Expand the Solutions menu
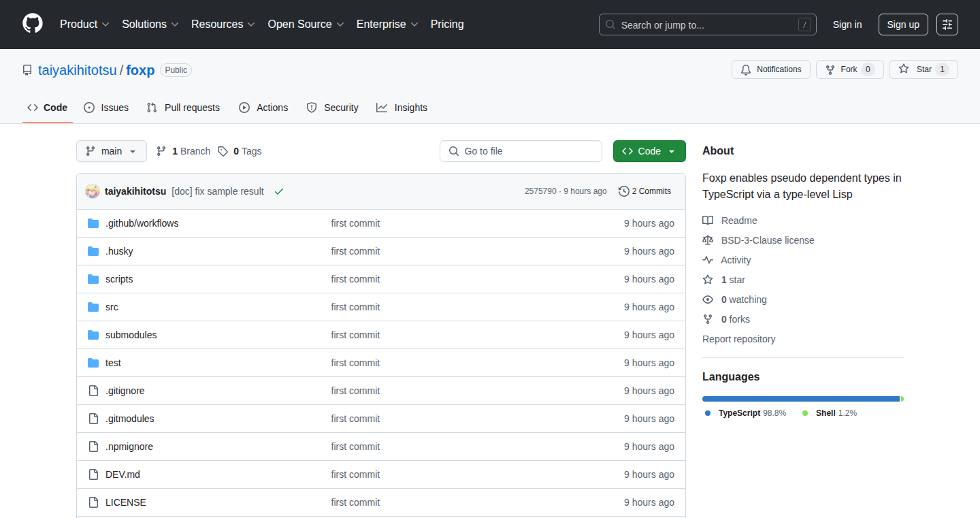The width and height of the screenshot is (980, 518). (150, 24)
